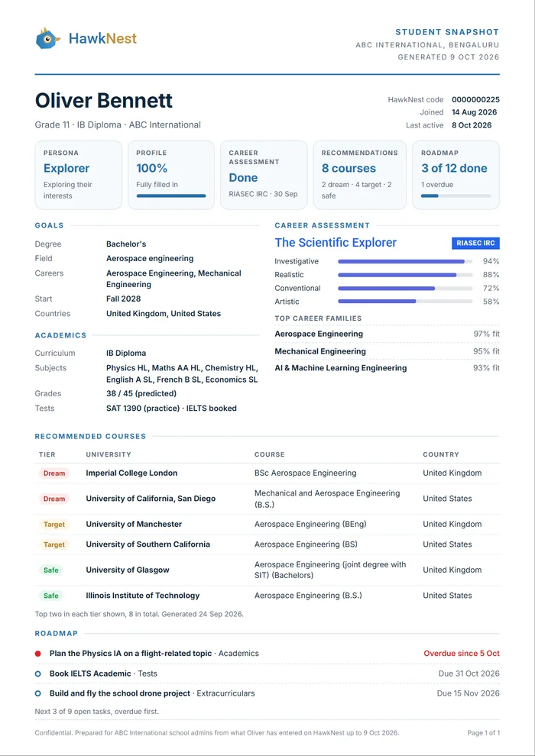Click the Country column header
The image size is (535, 756).
click(441, 454)
